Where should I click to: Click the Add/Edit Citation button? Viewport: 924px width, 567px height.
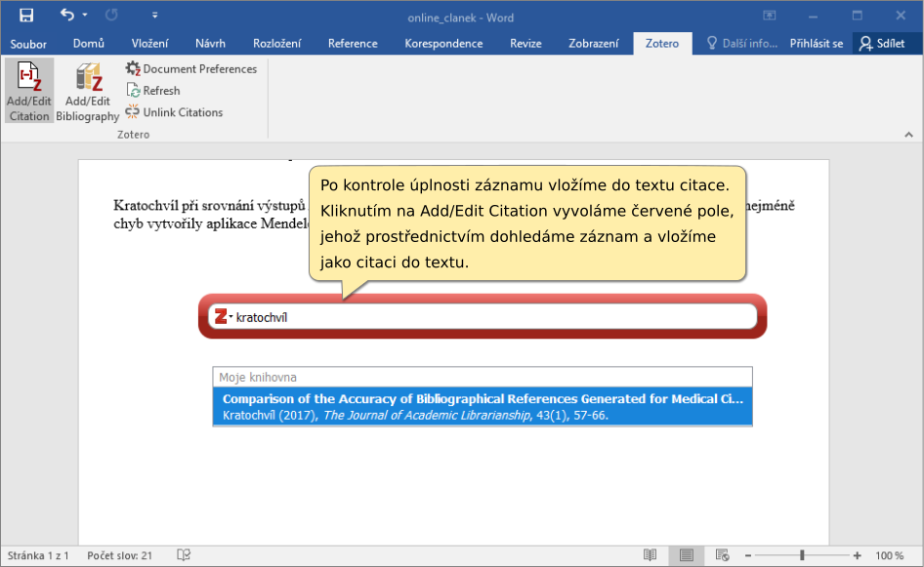[29, 90]
